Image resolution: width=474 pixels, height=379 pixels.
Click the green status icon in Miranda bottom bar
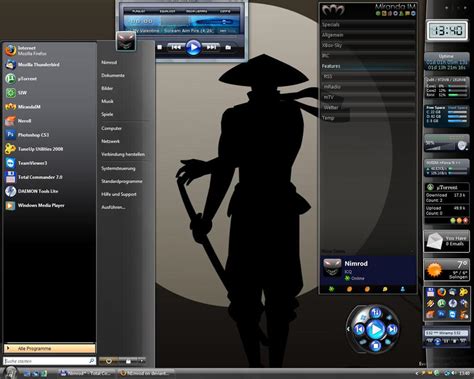coord(331,289)
